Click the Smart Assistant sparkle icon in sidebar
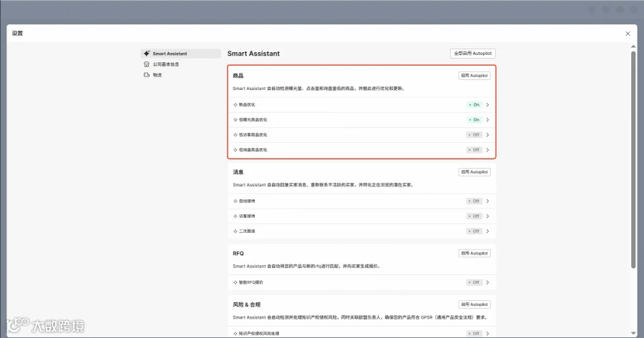Viewport: 644px width, 338px height. point(147,54)
